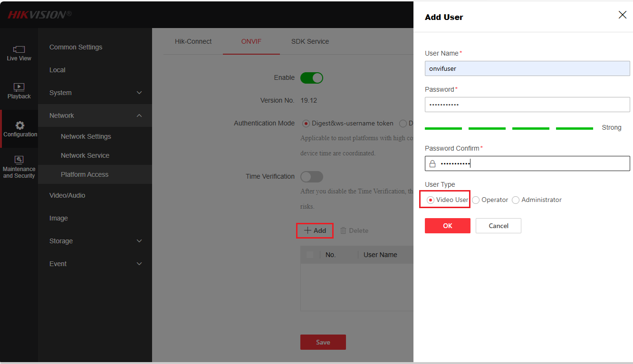Click the lock icon in Password Confirm
Screen dimensions: 633x364
[432, 164]
